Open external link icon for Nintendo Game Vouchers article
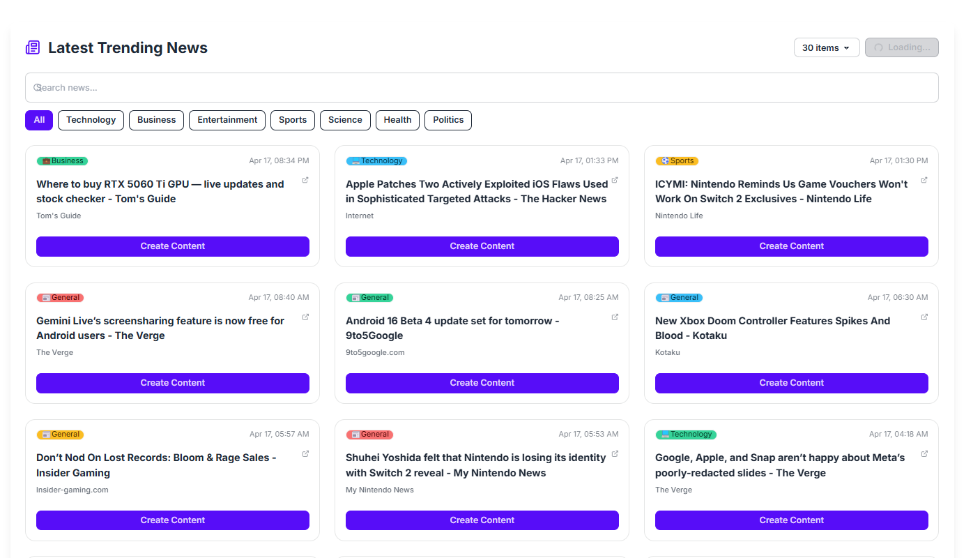This screenshot has height=558, width=980. point(924,180)
